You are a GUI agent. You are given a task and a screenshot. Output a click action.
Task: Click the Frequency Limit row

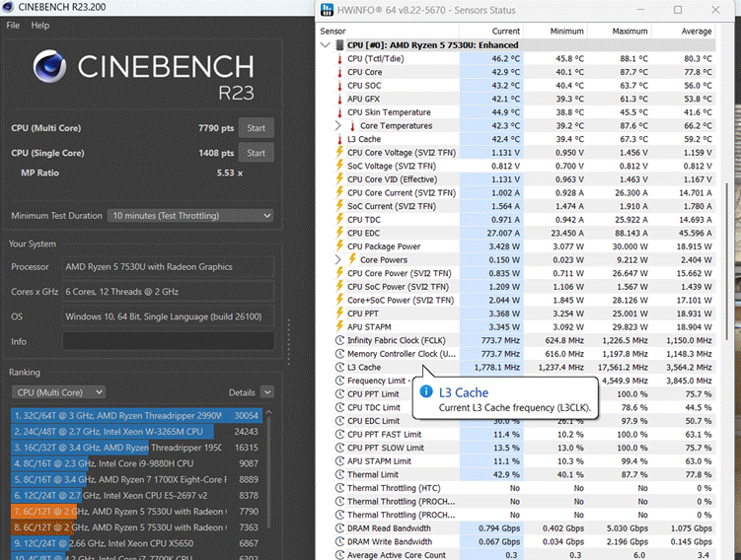tap(525, 381)
